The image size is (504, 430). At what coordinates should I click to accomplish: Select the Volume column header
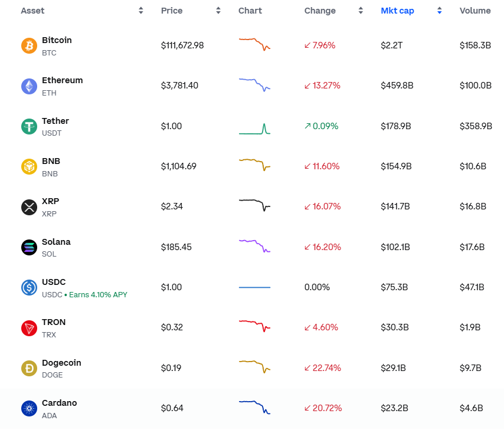click(474, 10)
